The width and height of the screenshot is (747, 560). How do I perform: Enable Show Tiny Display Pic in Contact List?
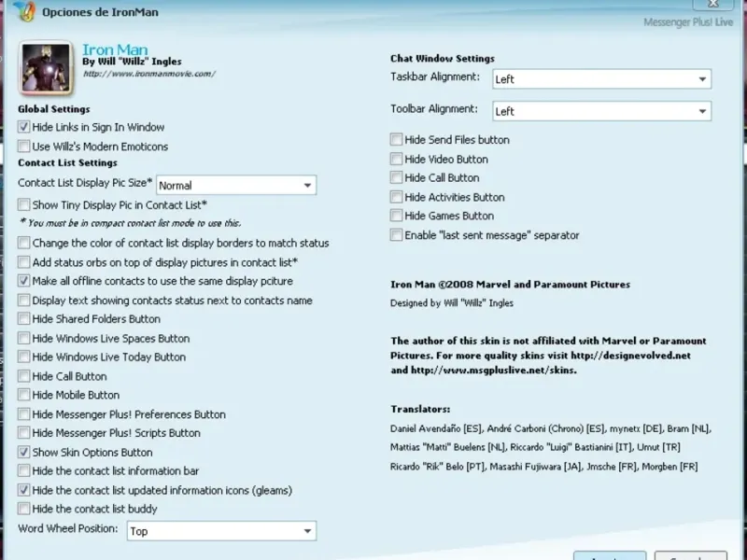click(23, 204)
